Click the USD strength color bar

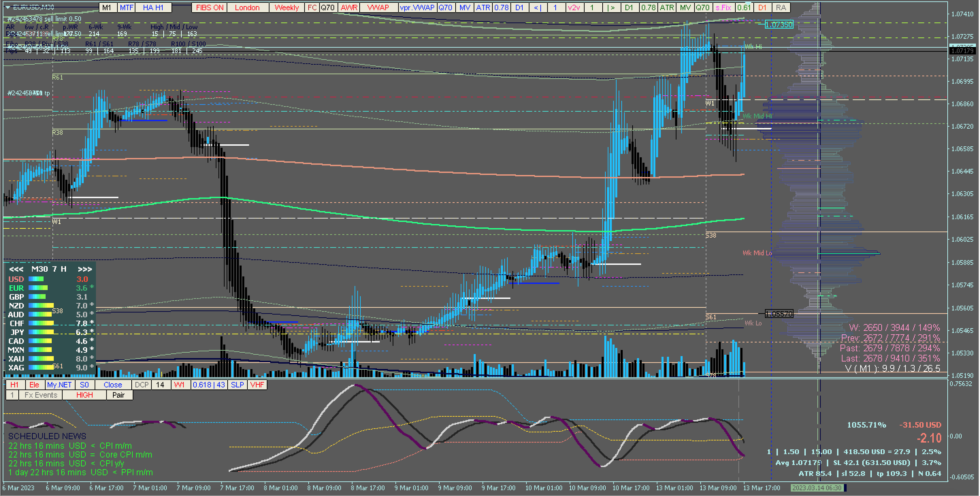pyautogui.click(x=36, y=279)
